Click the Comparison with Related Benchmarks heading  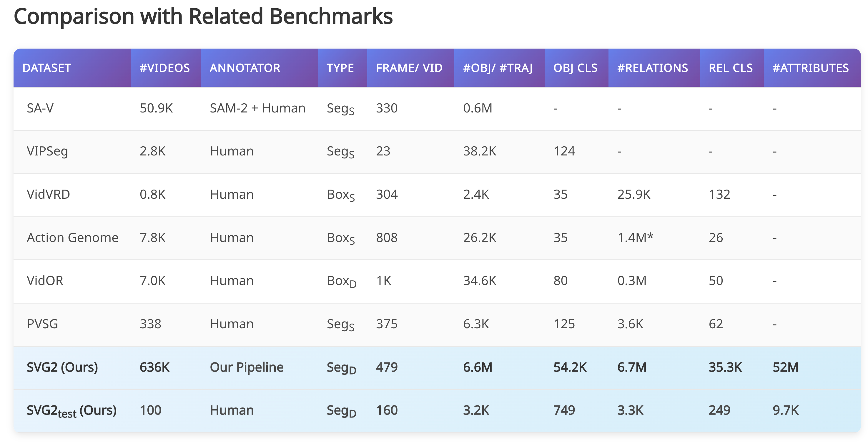tap(203, 16)
